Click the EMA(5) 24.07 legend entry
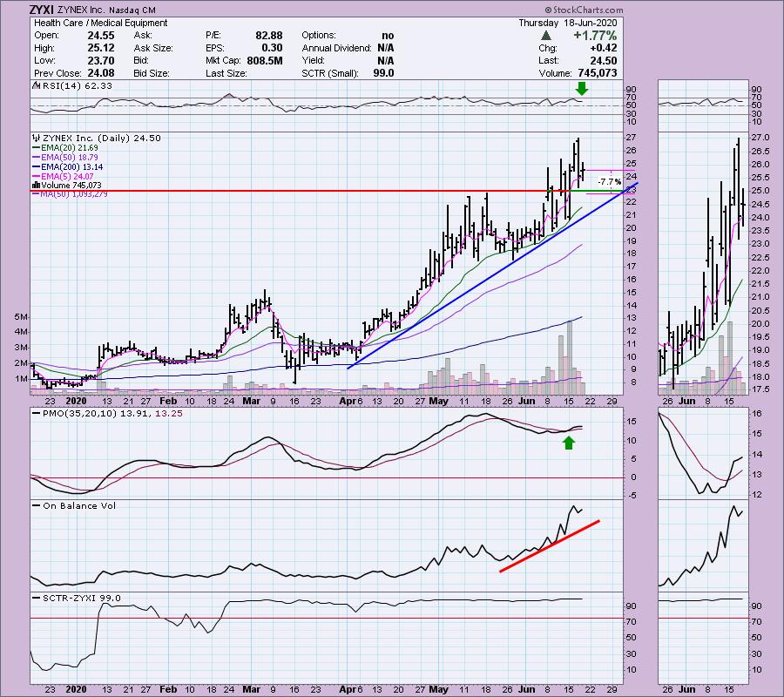Screen dimensions: 784x697 pos(67,177)
